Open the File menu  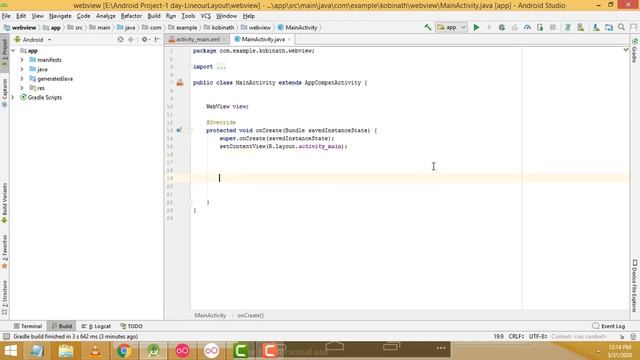click(6, 16)
